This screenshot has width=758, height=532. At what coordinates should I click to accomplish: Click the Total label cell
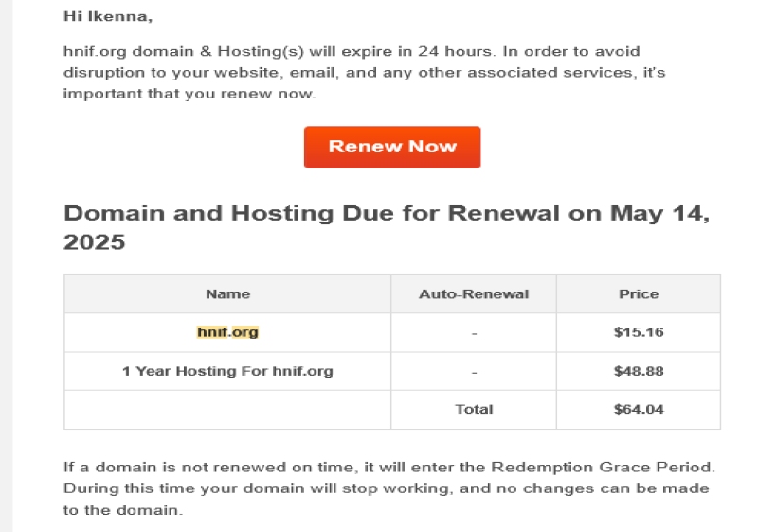(474, 409)
